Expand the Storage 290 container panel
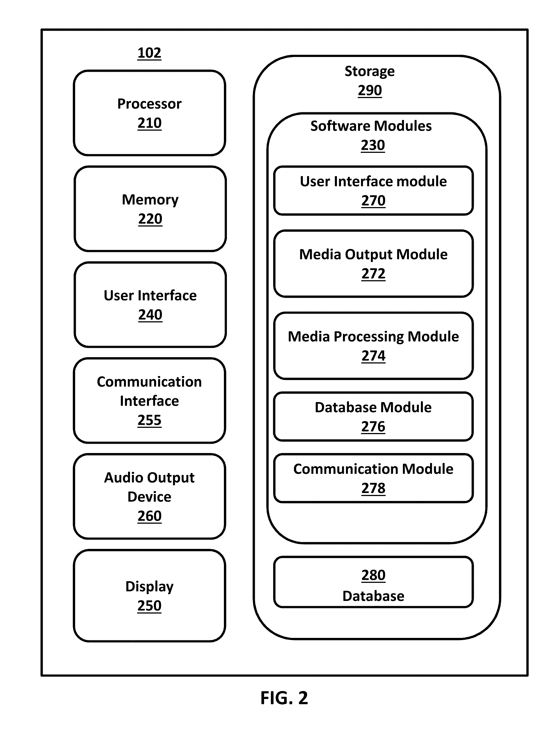Screen dimensions: 560x745 [x=382, y=56]
